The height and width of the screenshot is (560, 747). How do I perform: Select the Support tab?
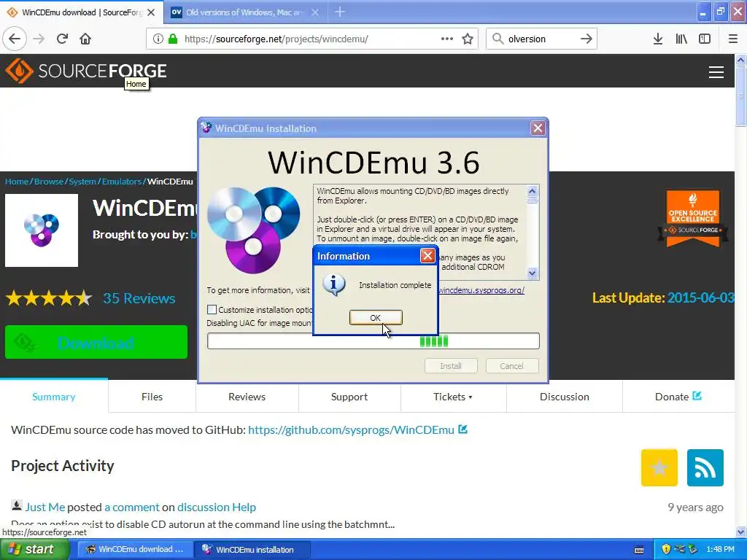[349, 397]
